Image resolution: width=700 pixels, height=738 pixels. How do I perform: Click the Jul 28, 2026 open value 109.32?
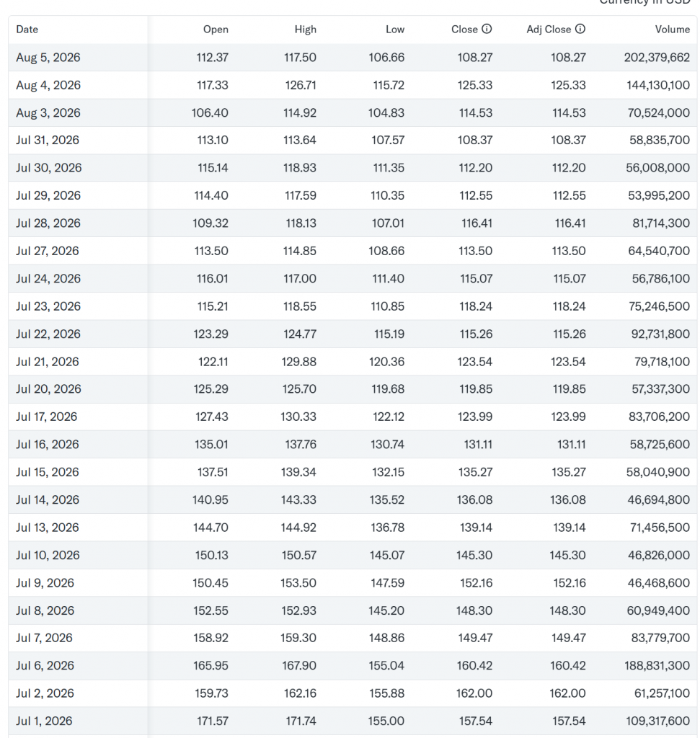pos(211,223)
